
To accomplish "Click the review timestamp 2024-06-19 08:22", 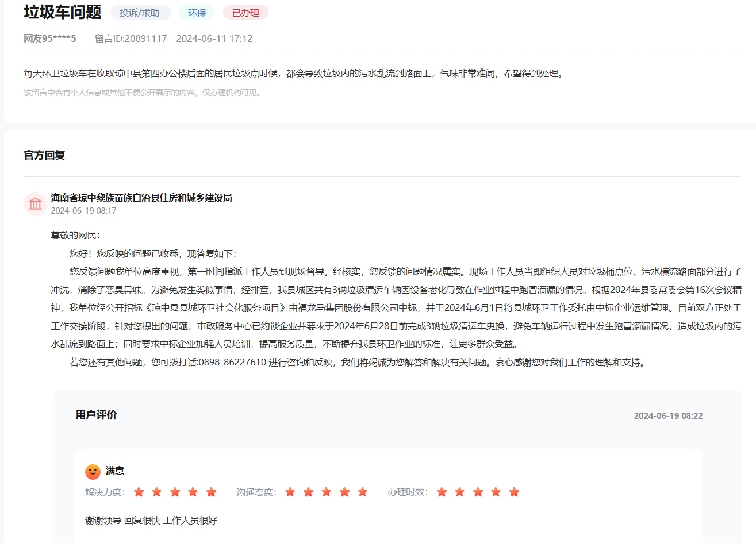I will click(668, 416).
